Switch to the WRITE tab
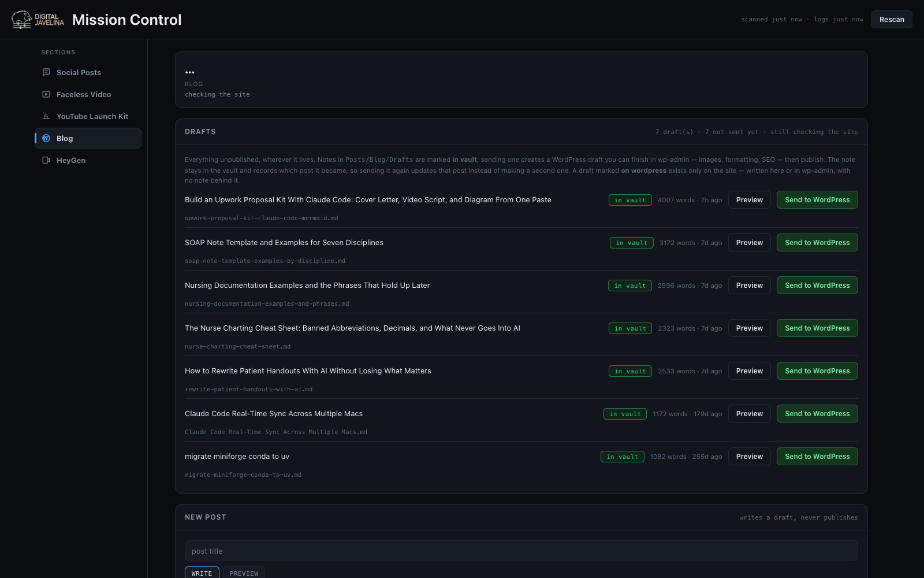Screen dimensions: 924x578 (x=202, y=573)
